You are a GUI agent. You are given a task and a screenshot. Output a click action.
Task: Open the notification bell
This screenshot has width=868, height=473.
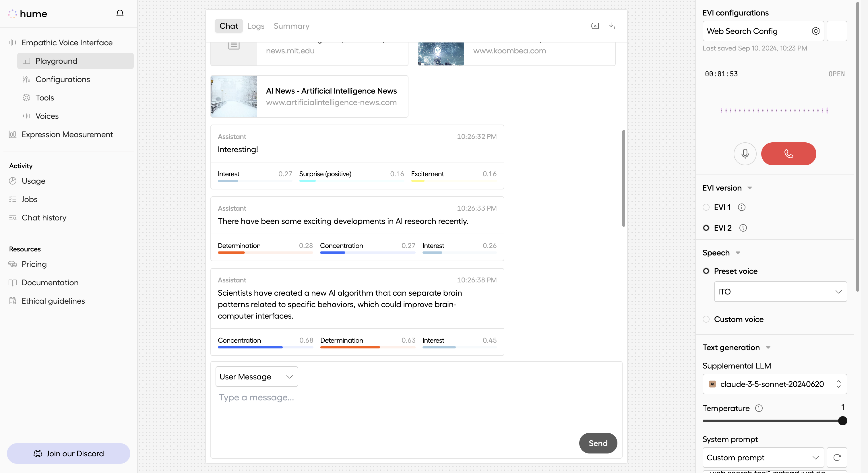tap(120, 13)
